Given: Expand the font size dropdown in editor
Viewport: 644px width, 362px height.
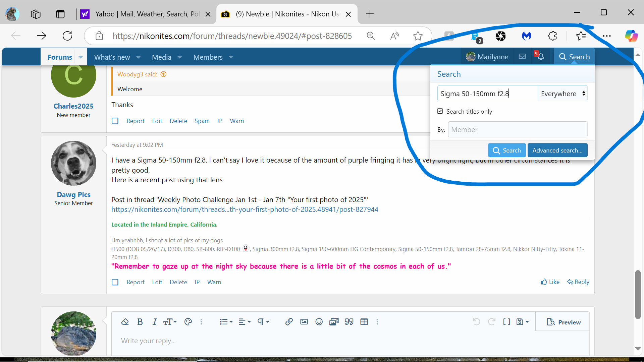Looking at the screenshot, I should point(170,322).
